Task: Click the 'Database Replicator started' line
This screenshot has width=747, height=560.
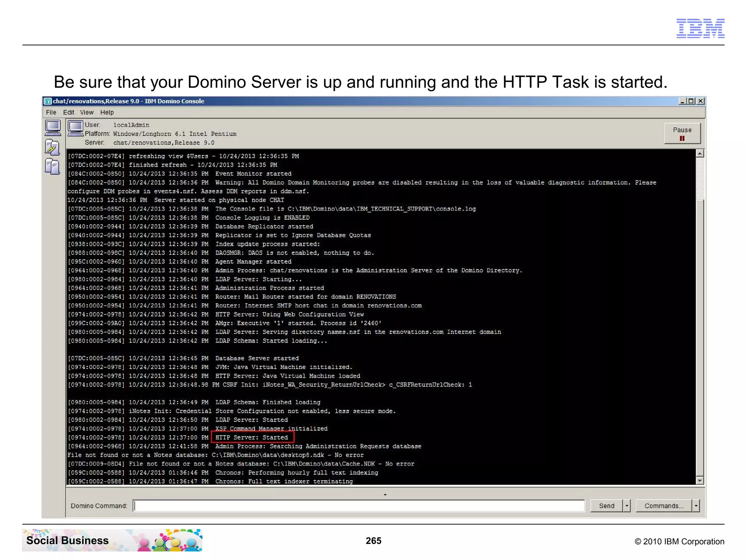Action: pyautogui.click(x=264, y=226)
